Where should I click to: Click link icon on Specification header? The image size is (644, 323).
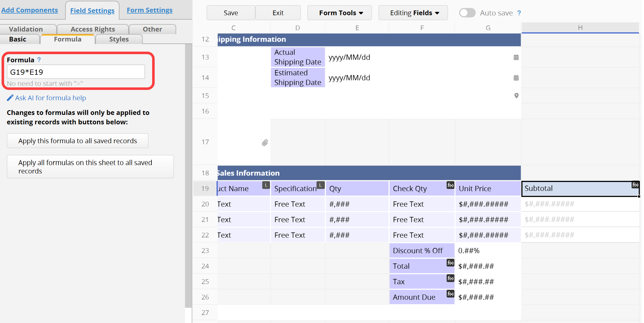[320, 185]
